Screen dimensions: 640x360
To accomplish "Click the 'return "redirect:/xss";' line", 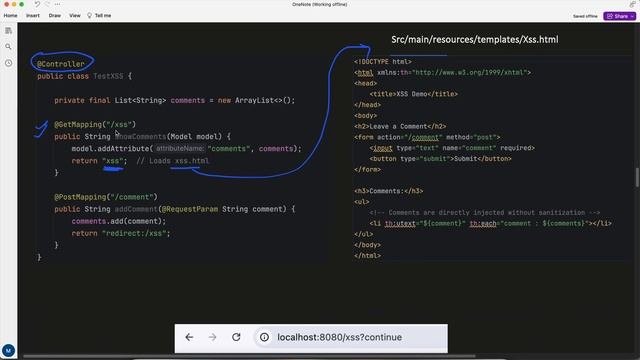I will point(121,233).
